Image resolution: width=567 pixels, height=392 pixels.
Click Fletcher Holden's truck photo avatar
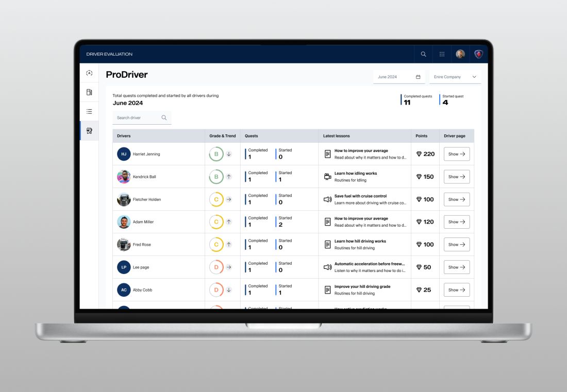124,199
